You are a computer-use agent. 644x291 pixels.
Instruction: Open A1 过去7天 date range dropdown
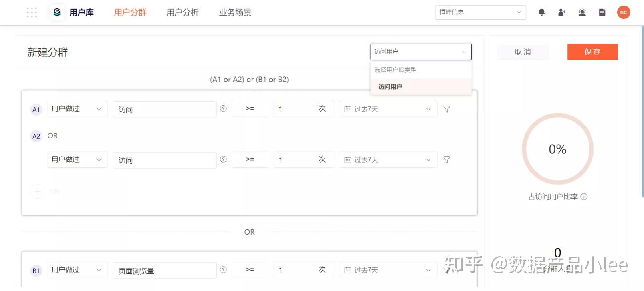coord(388,109)
